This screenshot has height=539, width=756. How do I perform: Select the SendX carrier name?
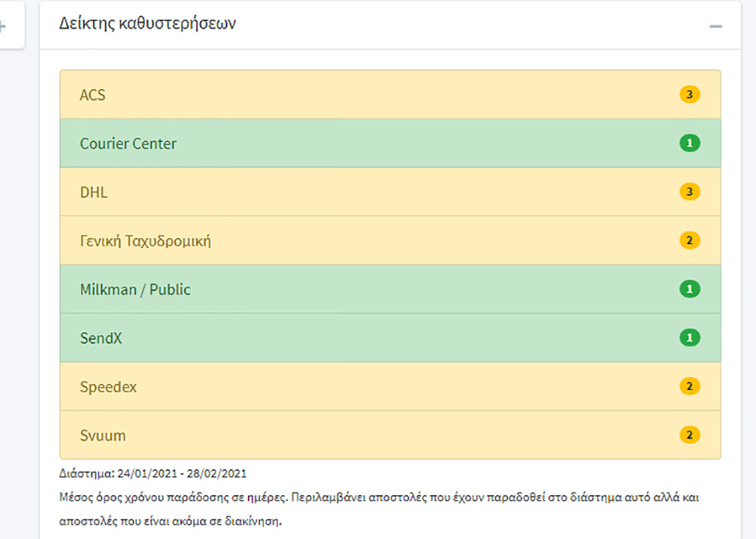pos(101,339)
